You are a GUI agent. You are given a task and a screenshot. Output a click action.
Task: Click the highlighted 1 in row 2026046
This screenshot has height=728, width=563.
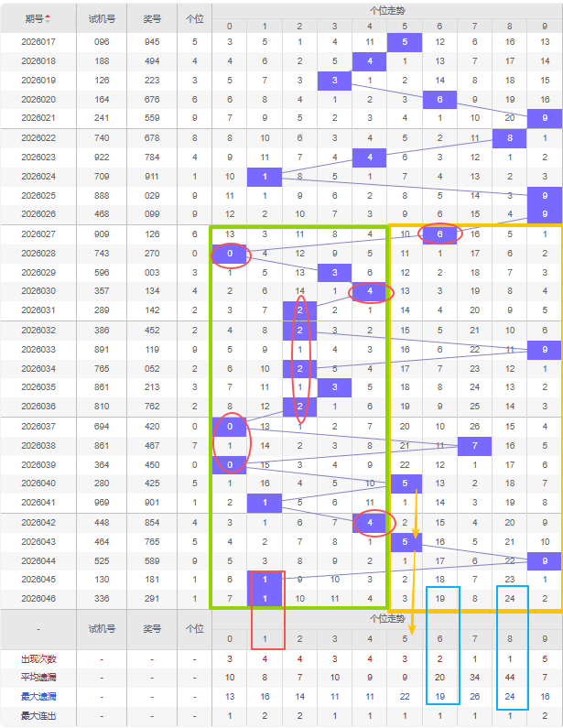click(264, 599)
